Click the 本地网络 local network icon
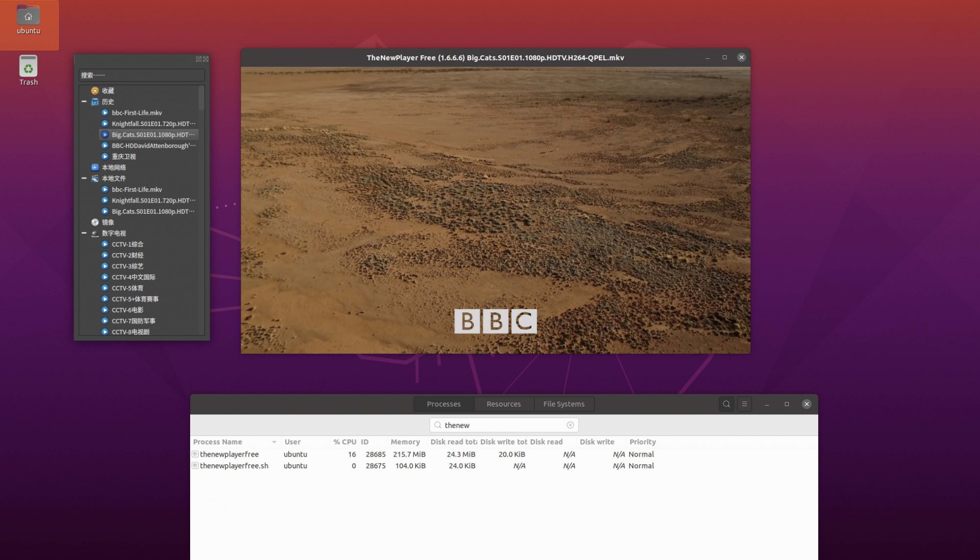 95,167
